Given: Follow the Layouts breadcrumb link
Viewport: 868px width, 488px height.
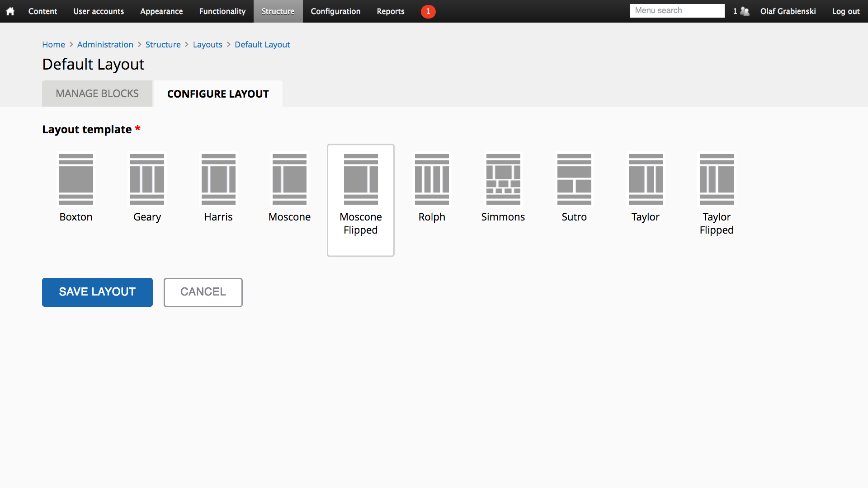Looking at the screenshot, I should tap(208, 44).
